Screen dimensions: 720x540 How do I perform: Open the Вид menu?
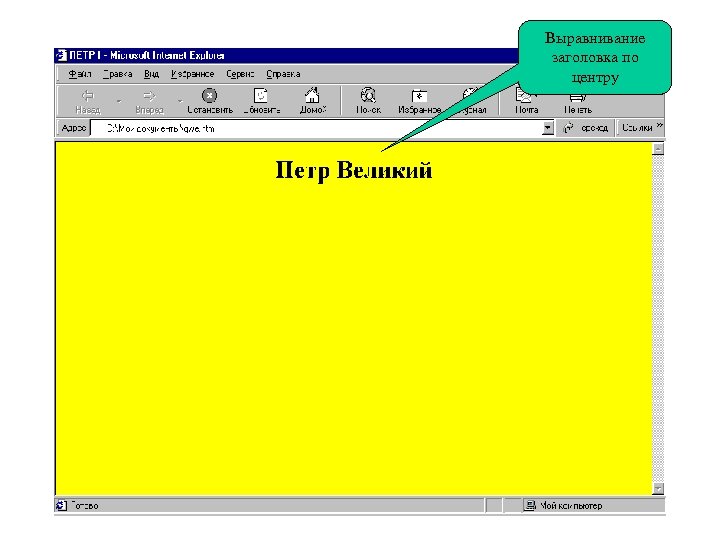click(x=151, y=74)
